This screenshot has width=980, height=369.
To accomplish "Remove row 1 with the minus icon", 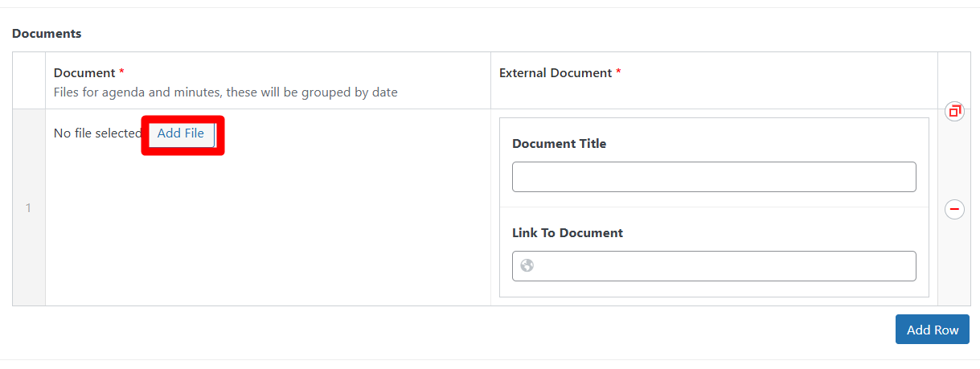I will (954, 210).
